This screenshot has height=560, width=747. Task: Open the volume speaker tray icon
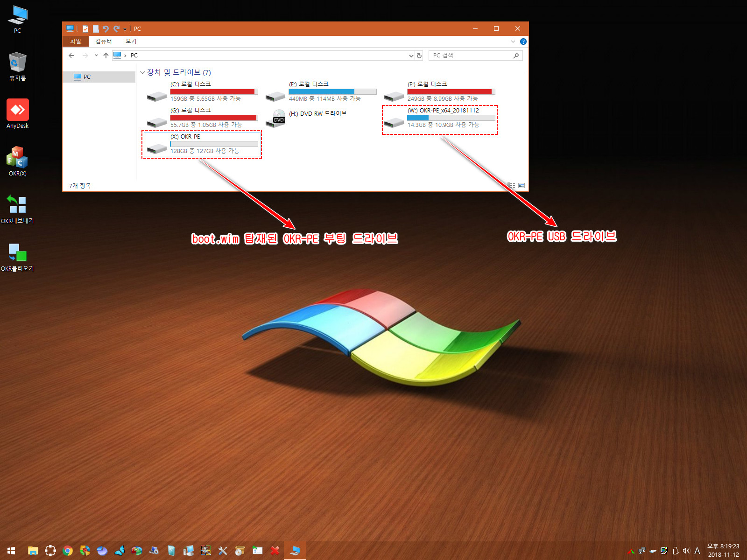click(x=686, y=551)
